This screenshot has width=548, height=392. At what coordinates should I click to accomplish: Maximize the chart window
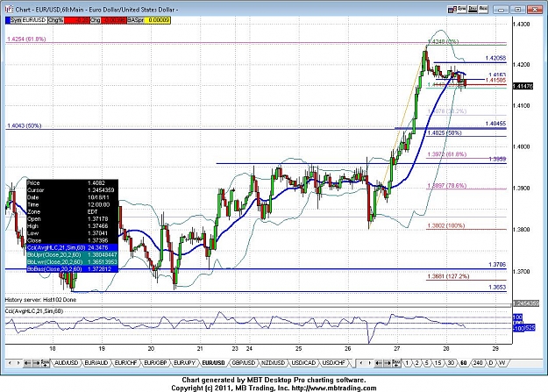518,10
